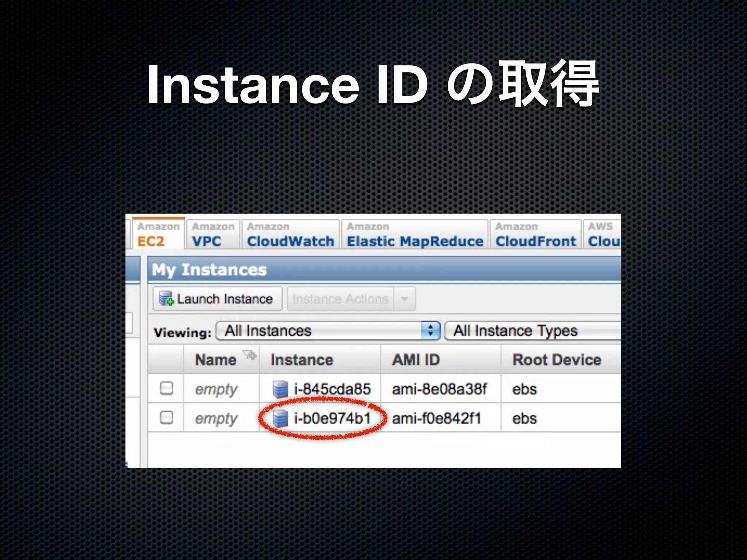Select instance ID i-b0e974b1
This screenshot has width=747, height=560.
point(332,418)
